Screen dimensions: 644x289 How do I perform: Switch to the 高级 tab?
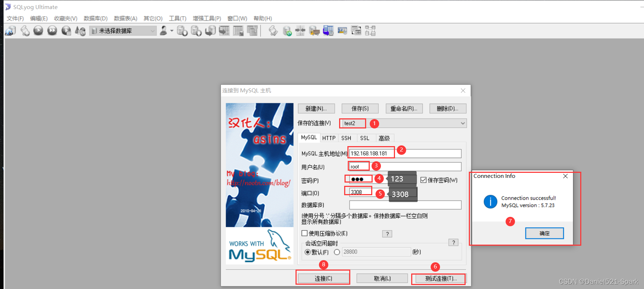(384, 138)
